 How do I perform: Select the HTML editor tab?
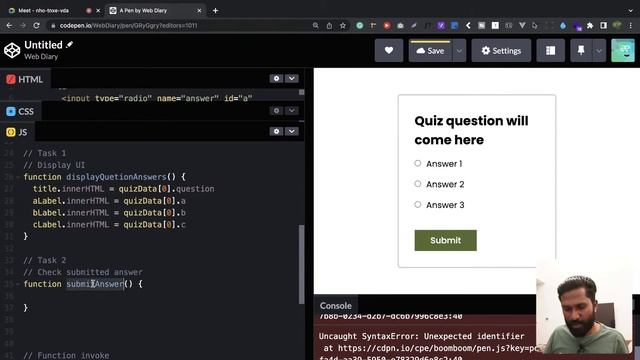(24, 79)
